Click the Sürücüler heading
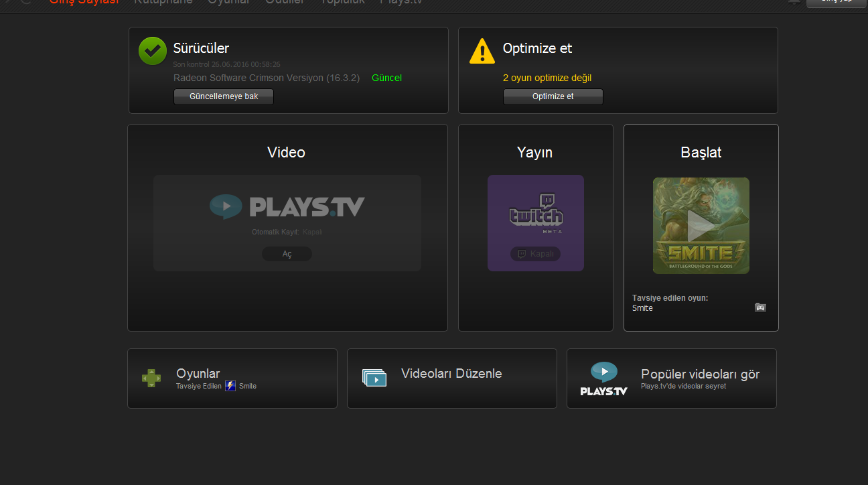Image resolution: width=868 pixels, height=485 pixels. [x=201, y=48]
